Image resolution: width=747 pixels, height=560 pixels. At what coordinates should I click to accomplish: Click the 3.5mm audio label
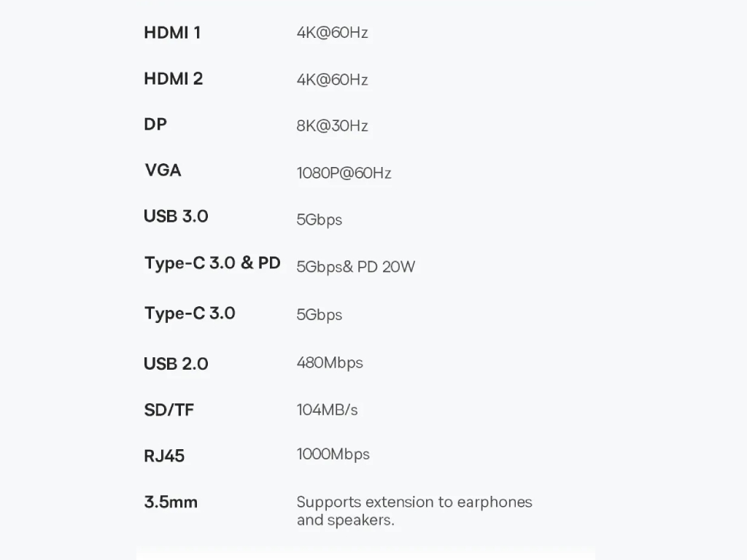pyautogui.click(x=171, y=502)
